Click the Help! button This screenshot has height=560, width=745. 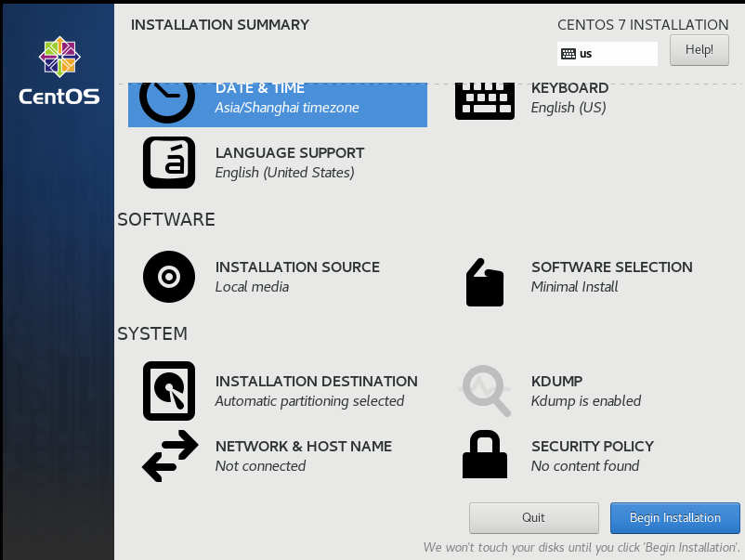699,50
